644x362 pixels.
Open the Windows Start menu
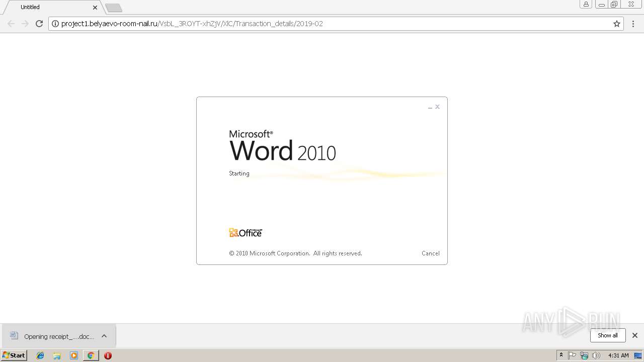coord(14,355)
